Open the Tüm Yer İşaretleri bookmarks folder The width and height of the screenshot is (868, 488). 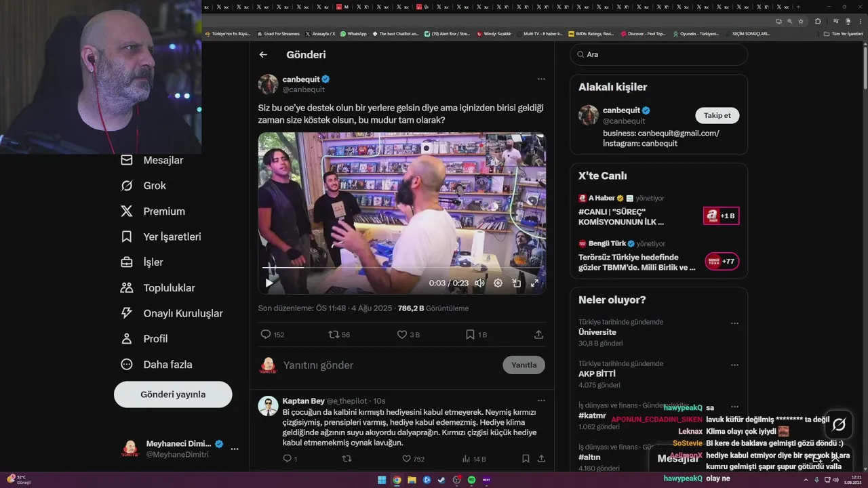point(843,33)
